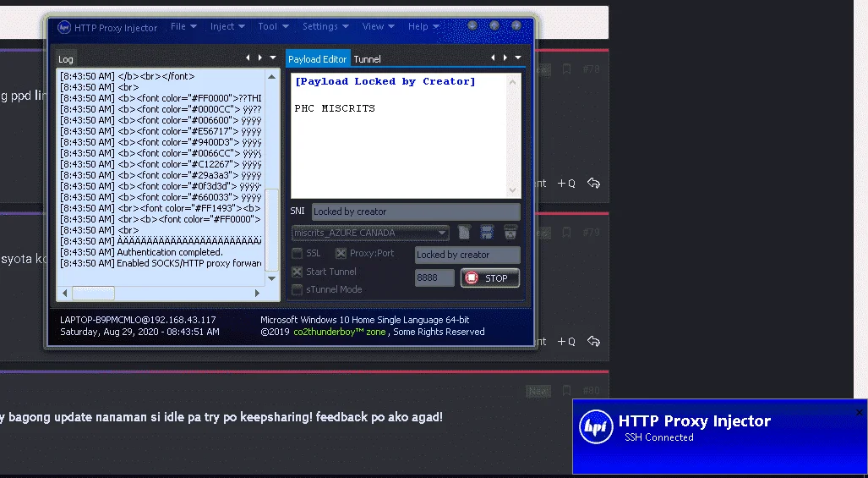Viewport: 868px width, 478px height.
Task: Open the Settings menu
Action: [325, 26]
